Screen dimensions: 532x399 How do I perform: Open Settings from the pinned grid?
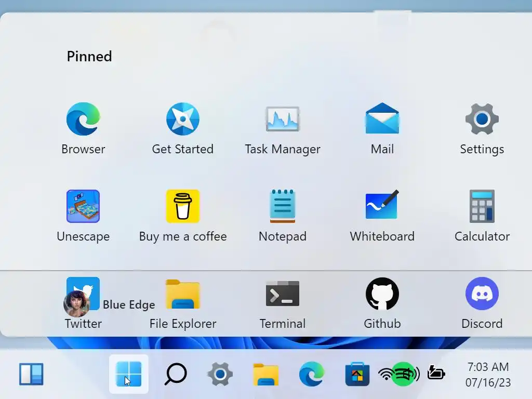(x=482, y=129)
